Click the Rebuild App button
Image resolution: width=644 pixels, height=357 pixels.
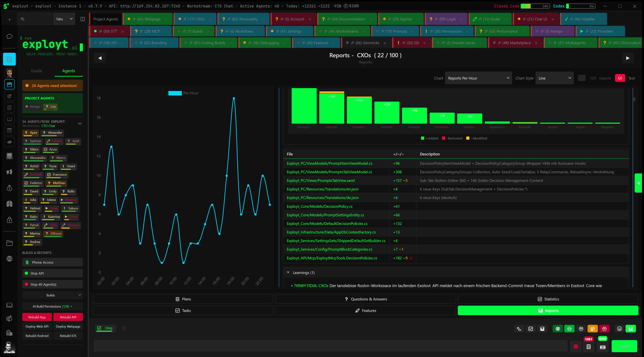click(x=37, y=317)
